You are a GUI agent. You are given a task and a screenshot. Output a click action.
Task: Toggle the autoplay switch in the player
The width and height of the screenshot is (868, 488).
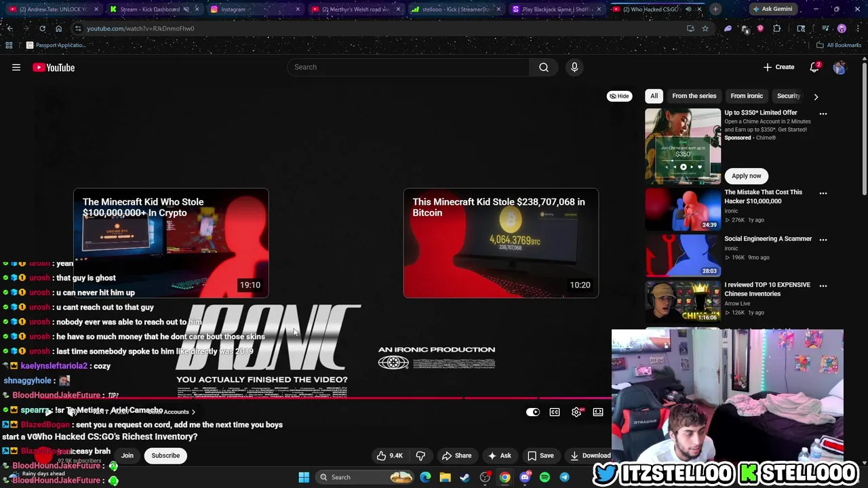pyautogui.click(x=533, y=412)
